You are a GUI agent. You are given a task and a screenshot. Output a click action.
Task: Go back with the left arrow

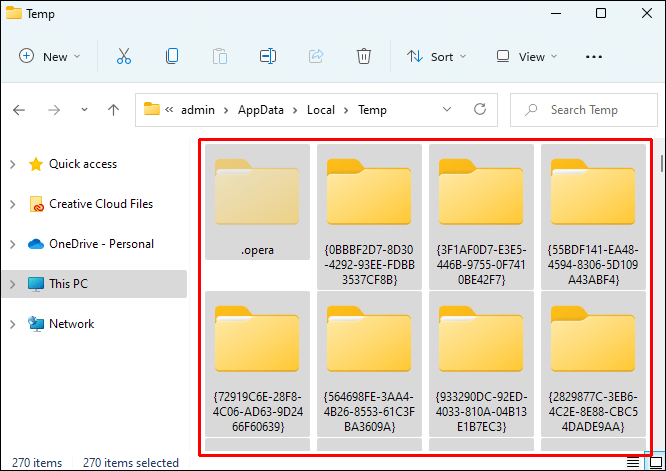[x=19, y=110]
